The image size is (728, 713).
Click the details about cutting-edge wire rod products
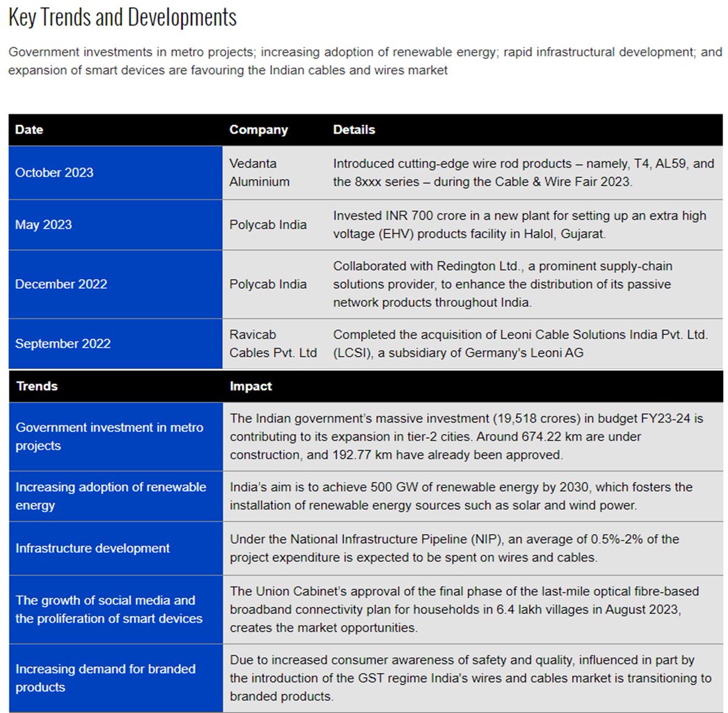coord(524,173)
